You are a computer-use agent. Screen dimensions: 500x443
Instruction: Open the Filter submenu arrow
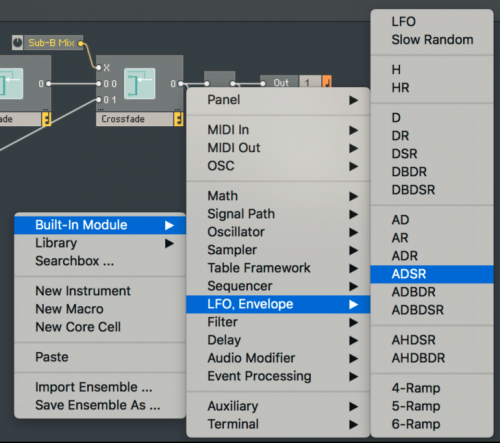tap(353, 322)
